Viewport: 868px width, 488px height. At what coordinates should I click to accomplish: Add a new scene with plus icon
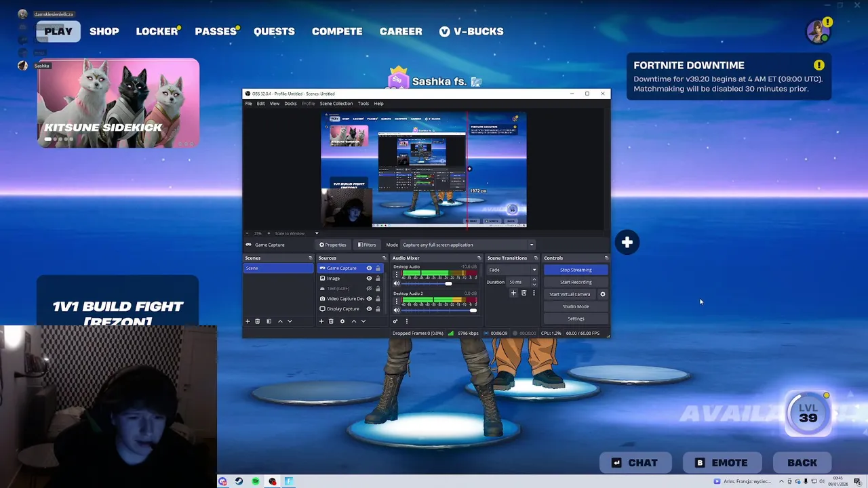[248, 321]
